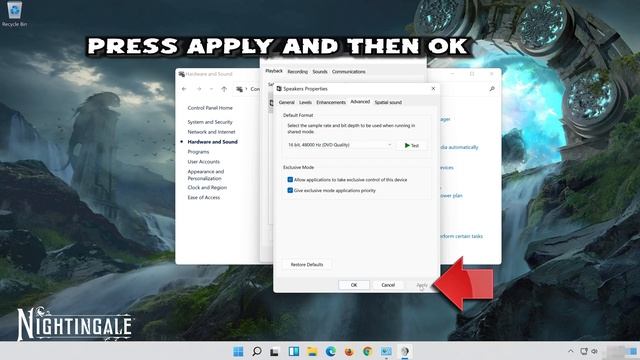Go forward in Hardware and Sound window
Image resolution: width=640 pixels, height=360 pixels.
pos(199,89)
